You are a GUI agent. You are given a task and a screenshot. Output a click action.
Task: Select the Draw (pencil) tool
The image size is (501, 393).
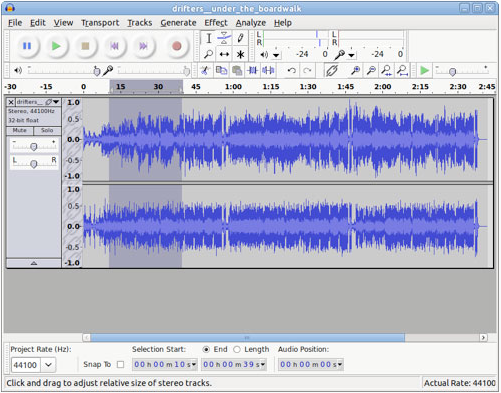pyautogui.click(x=240, y=38)
